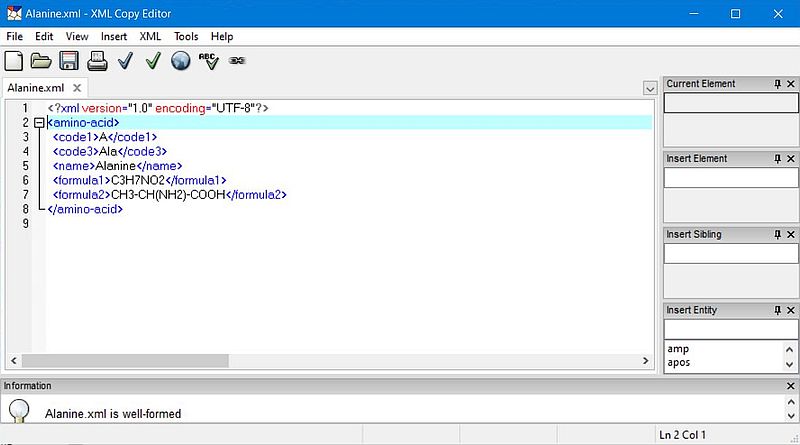Open the Tools menu
This screenshot has height=445, width=800.
186,36
